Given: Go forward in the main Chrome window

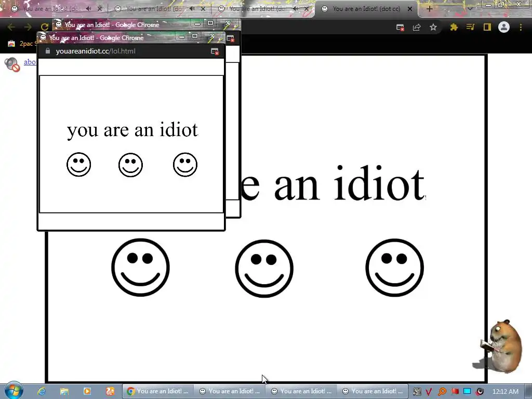Looking at the screenshot, I should [28, 27].
